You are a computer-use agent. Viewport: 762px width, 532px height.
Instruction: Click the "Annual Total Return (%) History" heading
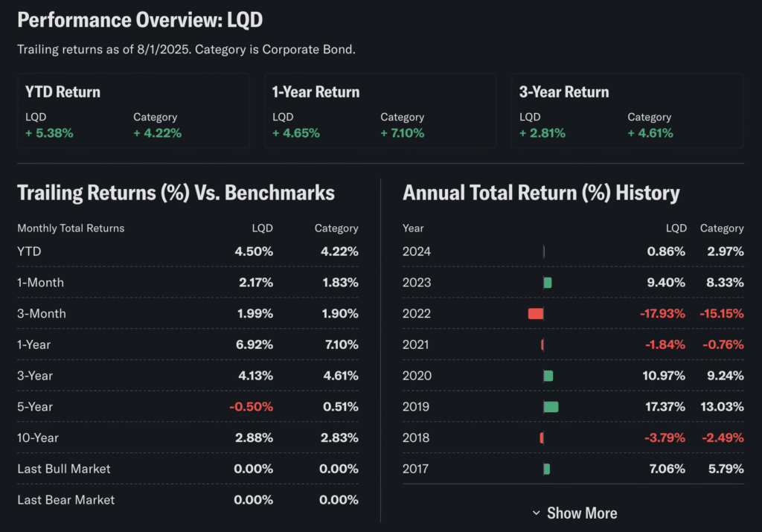click(542, 193)
